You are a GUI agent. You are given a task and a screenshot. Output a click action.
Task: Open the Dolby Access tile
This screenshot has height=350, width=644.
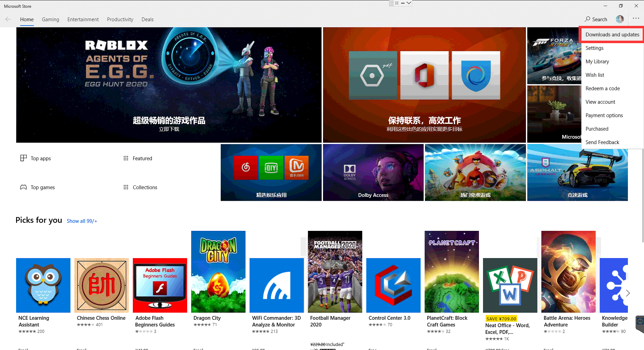pyautogui.click(x=373, y=172)
